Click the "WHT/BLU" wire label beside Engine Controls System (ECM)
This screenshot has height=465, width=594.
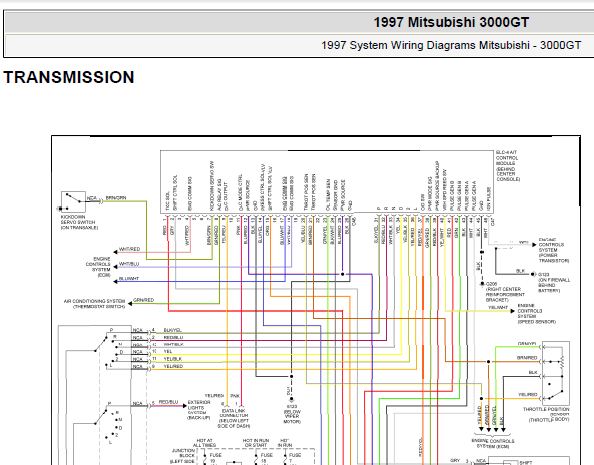coord(129,264)
